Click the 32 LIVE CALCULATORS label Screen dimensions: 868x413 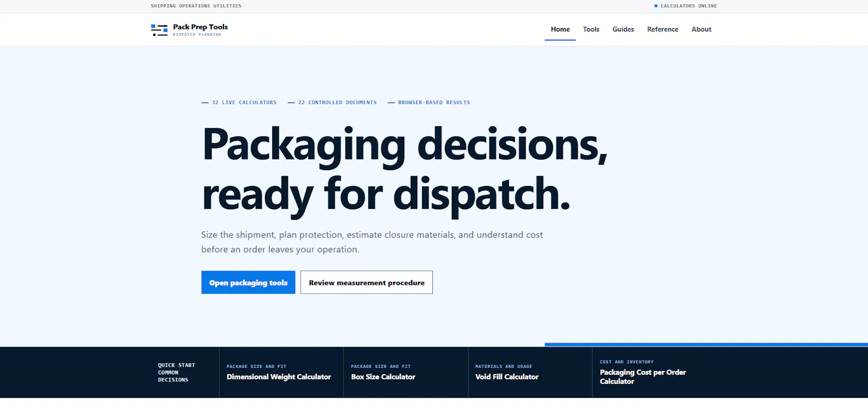244,102
